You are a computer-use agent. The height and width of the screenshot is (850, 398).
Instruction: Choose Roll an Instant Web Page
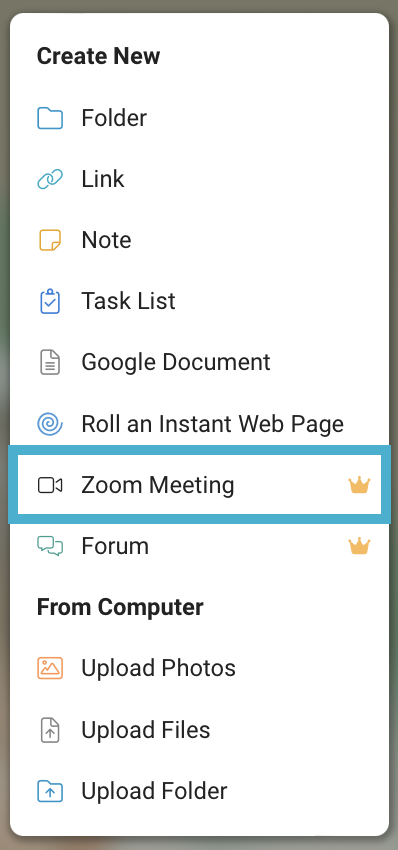point(199,423)
